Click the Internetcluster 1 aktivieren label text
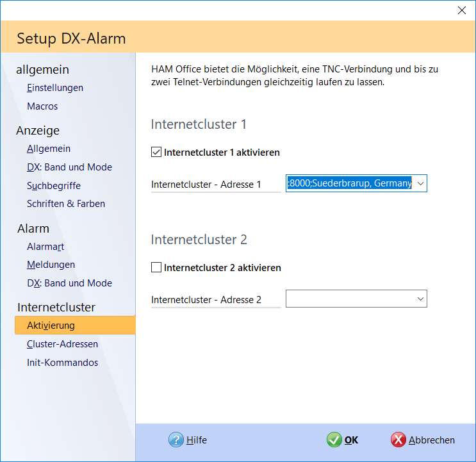Viewport: 476px width, 462px height. click(x=222, y=153)
